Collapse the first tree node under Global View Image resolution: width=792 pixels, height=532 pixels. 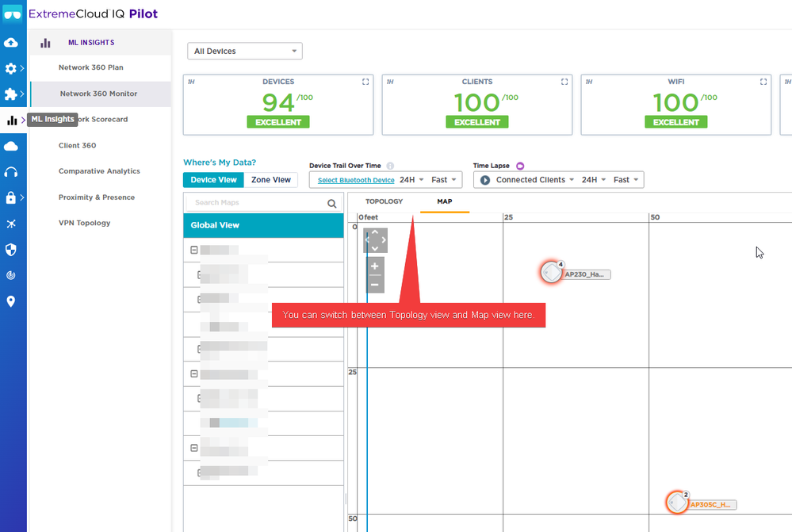pos(194,250)
